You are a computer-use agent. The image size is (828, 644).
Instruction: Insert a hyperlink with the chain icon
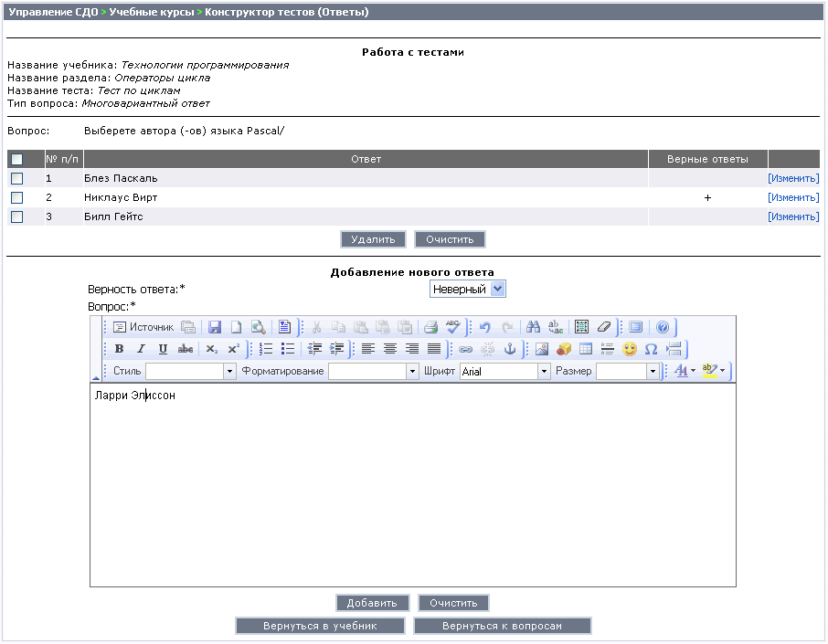465,349
